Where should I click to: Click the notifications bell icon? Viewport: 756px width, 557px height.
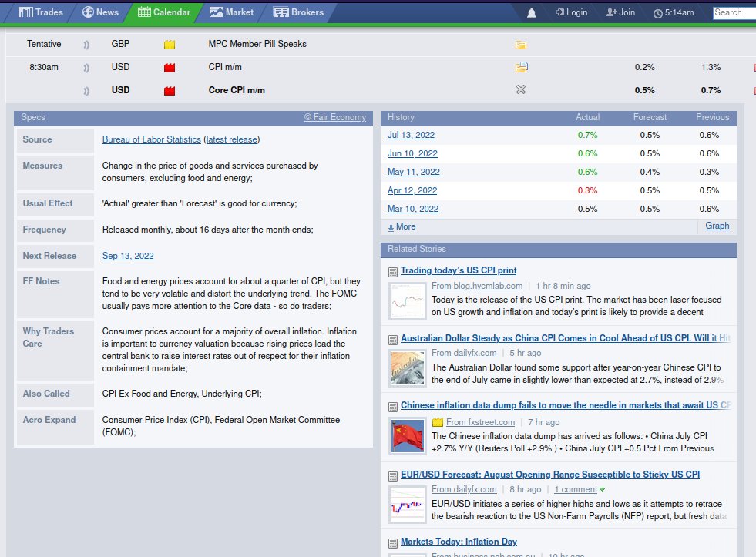pos(531,13)
